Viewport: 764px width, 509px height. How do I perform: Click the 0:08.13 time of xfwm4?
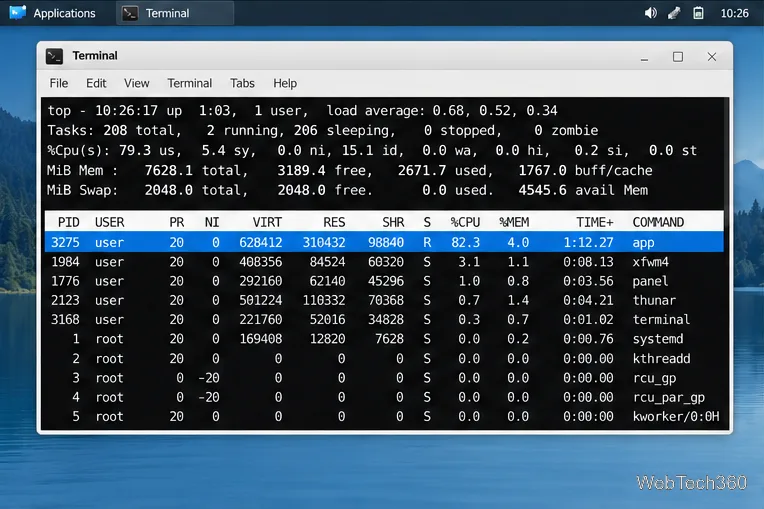click(x=588, y=262)
